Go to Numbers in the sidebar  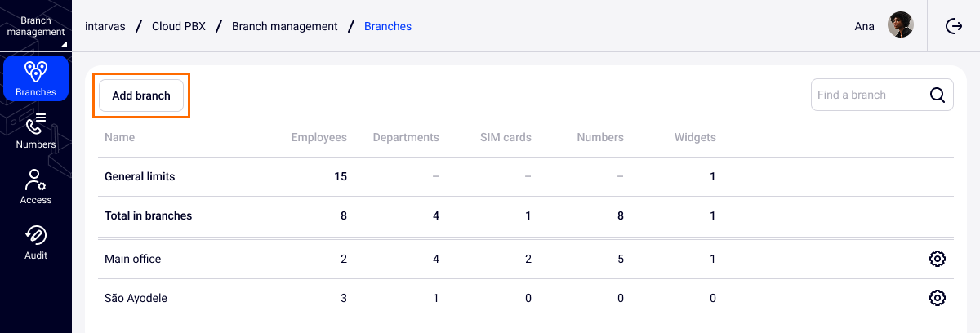point(36,131)
